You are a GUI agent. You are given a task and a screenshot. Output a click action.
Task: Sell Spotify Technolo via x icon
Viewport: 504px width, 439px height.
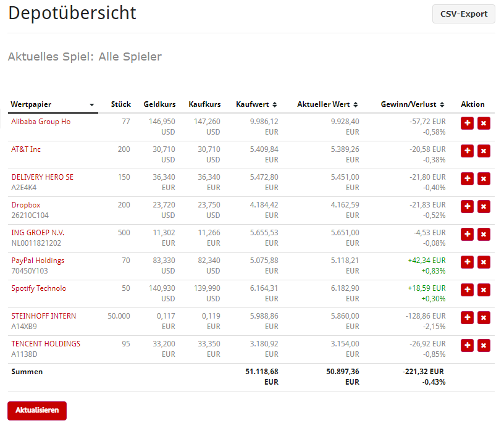(x=484, y=290)
